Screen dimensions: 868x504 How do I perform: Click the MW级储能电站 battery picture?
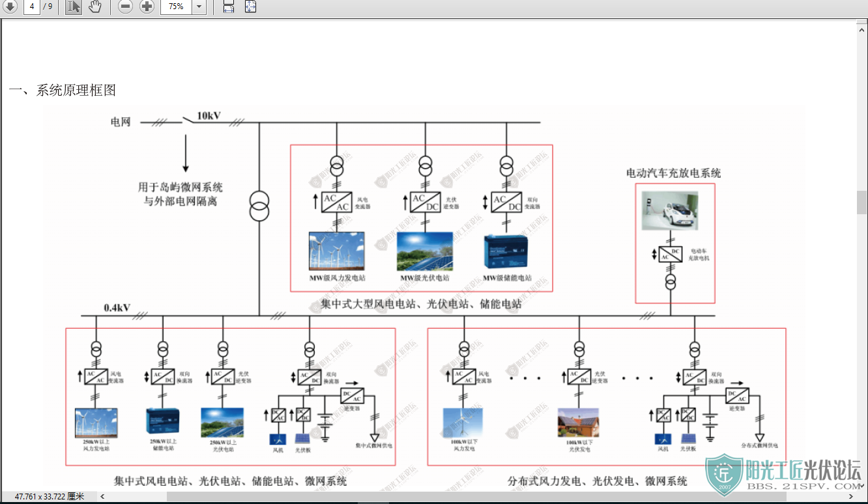pos(506,251)
